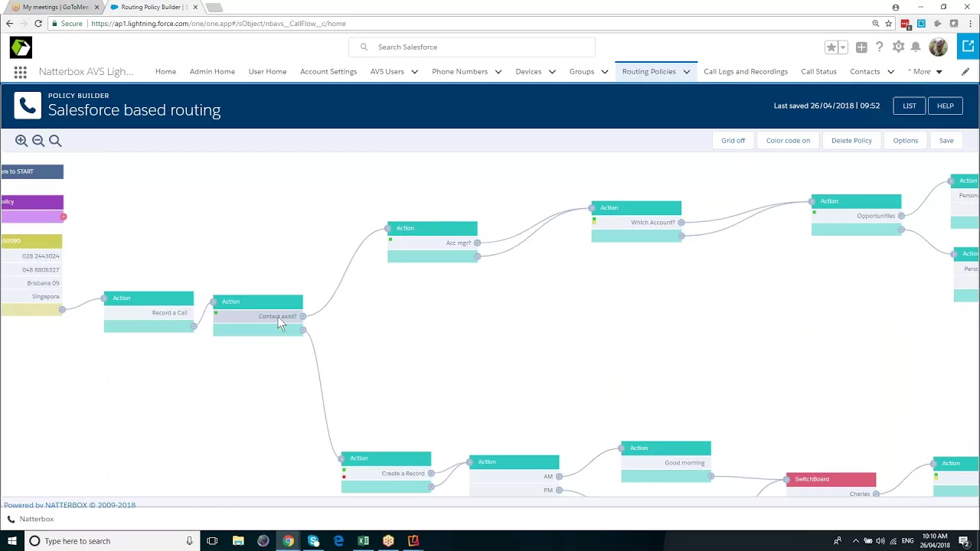Open Microsoft Edge from the taskbar
This screenshot has width=980, height=551.
pos(338,541)
